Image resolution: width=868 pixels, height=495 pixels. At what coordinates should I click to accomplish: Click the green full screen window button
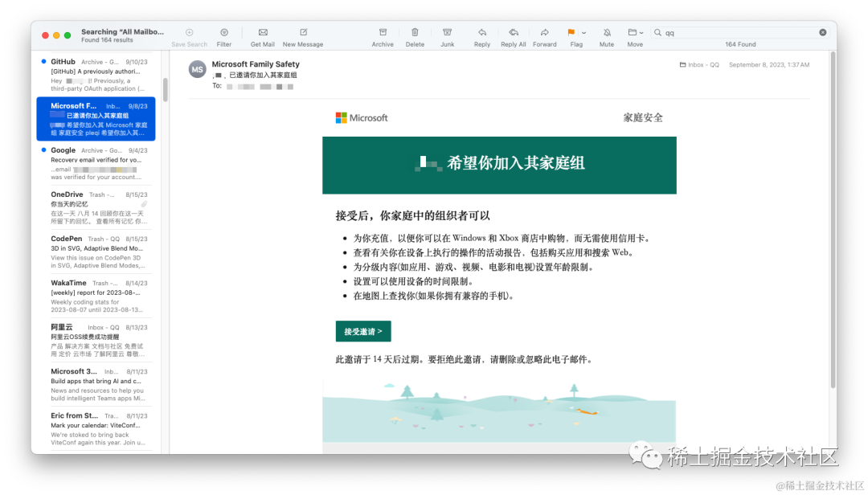point(68,35)
